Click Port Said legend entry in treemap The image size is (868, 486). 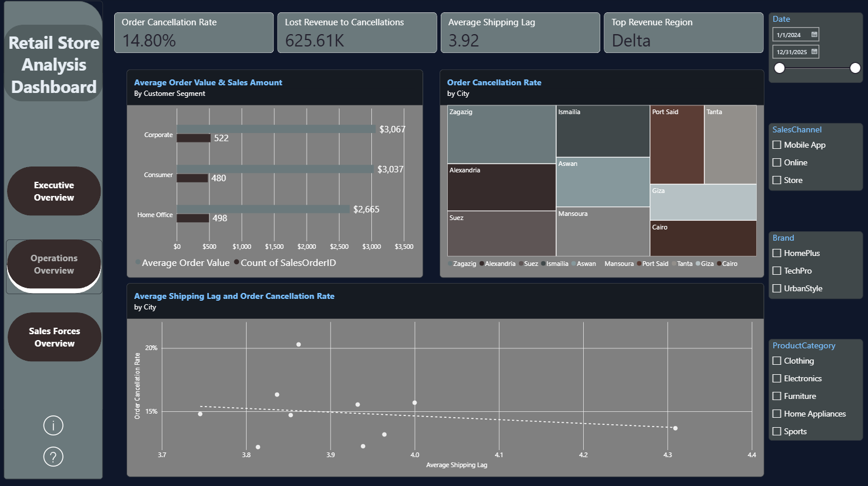click(653, 264)
